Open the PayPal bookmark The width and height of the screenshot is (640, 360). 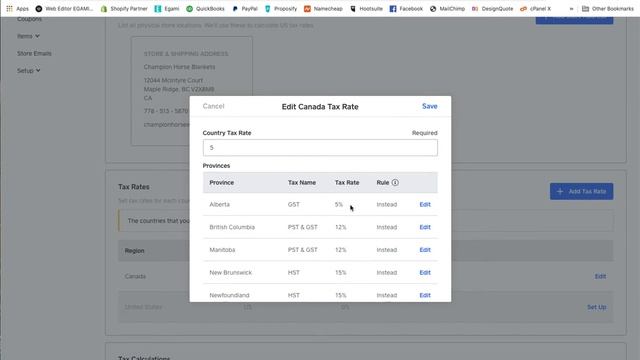pos(245,9)
